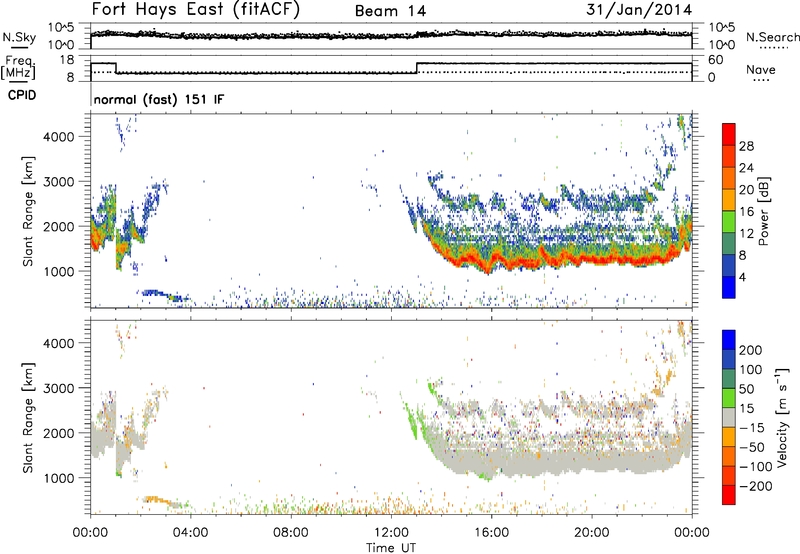The height and width of the screenshot is (554, 800).
Task: Pick Power colorbar segment between 8 and 12
Action: tap(729, 243)
